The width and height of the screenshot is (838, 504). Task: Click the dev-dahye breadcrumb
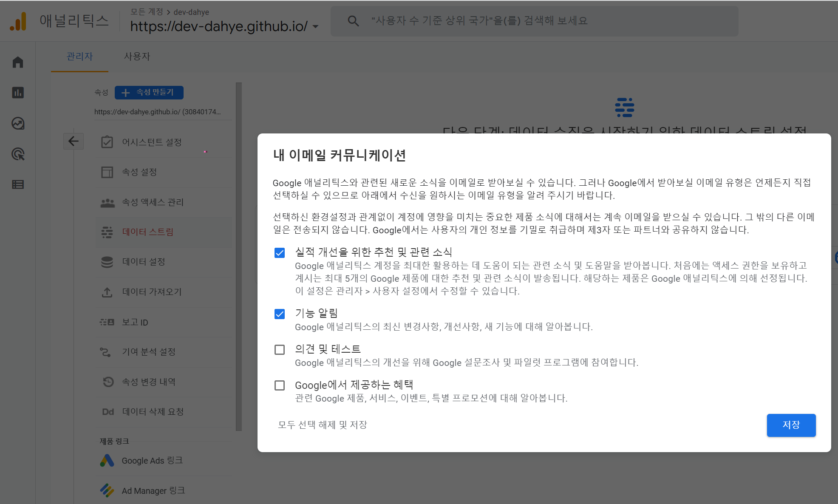pyautogui.click(x=191, y=12)
